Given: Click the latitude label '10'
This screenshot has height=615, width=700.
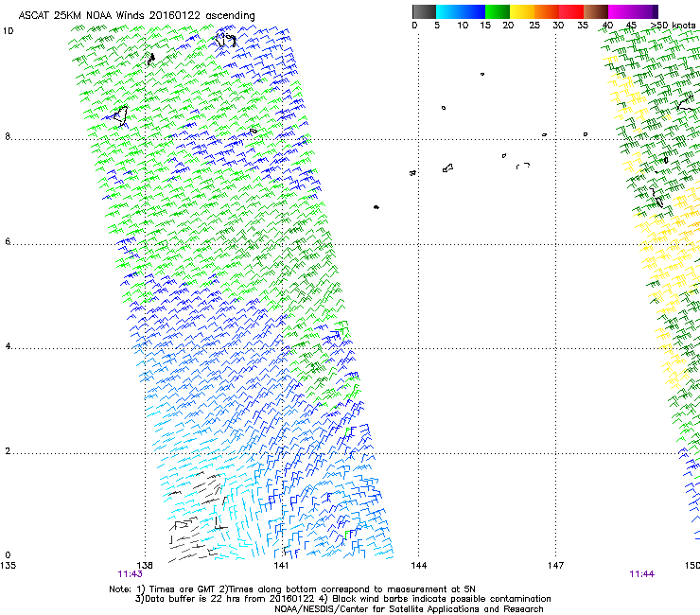Looking at the screenshot, I should tap(8, 31).
